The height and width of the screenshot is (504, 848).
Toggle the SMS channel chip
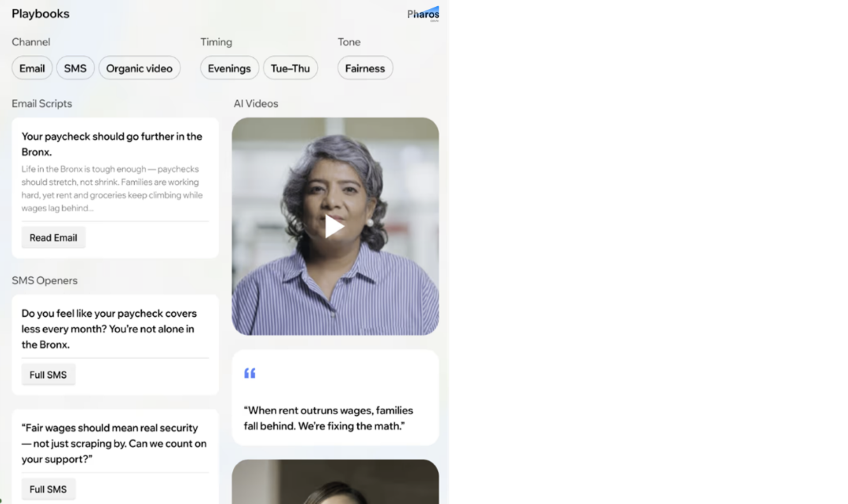(75, 68)
